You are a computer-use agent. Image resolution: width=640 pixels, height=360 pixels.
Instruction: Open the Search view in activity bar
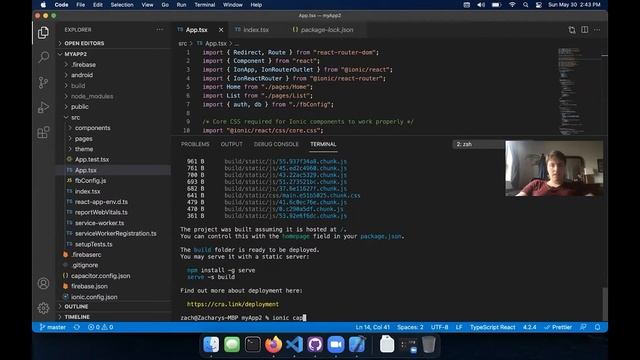(43, 57)
